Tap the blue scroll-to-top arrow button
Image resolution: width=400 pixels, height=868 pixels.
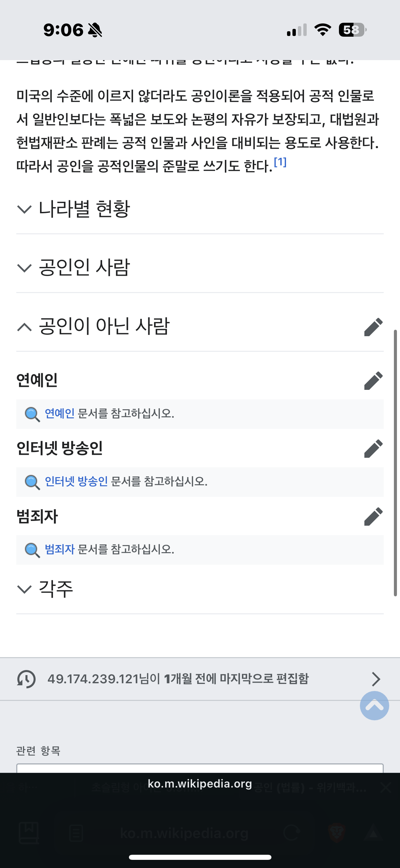tap(374, 705)
